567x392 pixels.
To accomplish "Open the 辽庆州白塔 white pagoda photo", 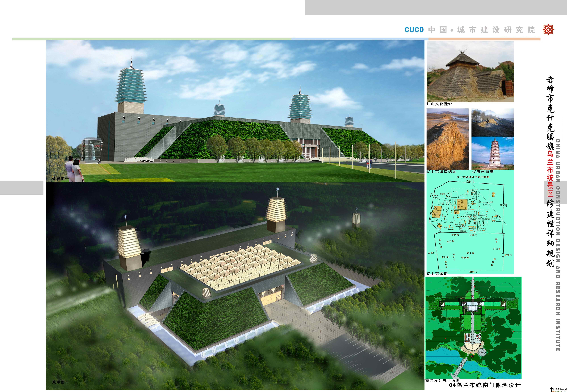I will pyautogui.click(x=492, y=153).
